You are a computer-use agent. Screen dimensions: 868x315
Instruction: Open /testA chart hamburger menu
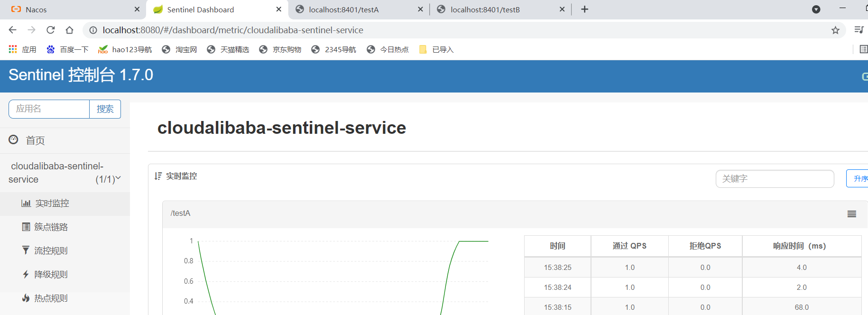pos(852,214)
